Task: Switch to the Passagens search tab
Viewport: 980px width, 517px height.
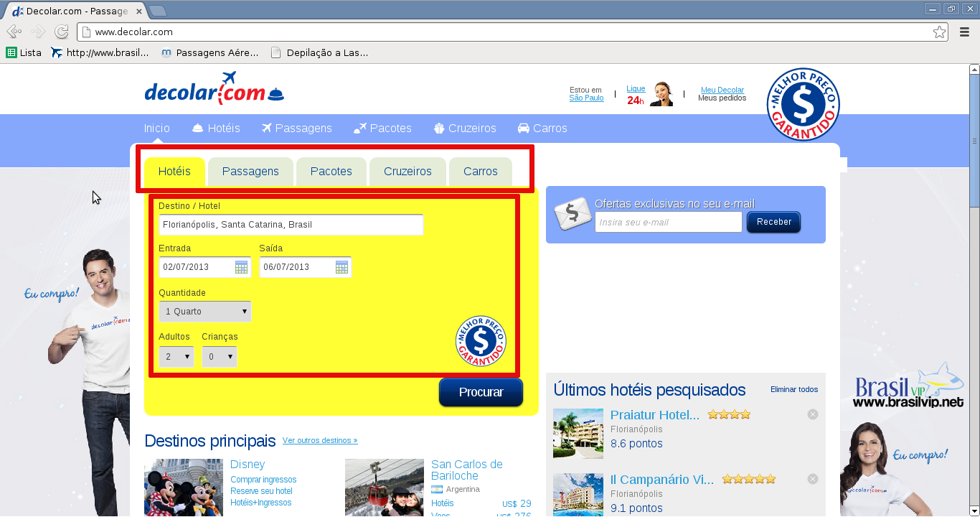Action: [x=250, y=172]
